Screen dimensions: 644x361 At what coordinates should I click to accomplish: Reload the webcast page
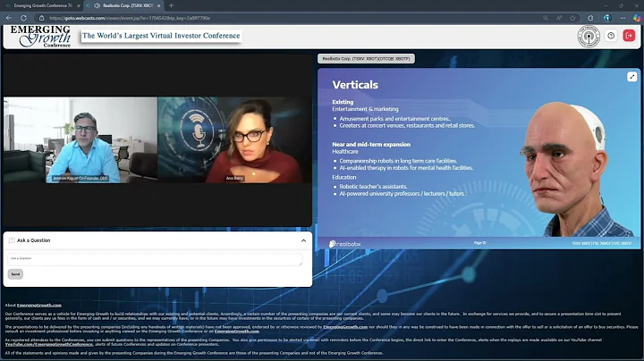23,18
